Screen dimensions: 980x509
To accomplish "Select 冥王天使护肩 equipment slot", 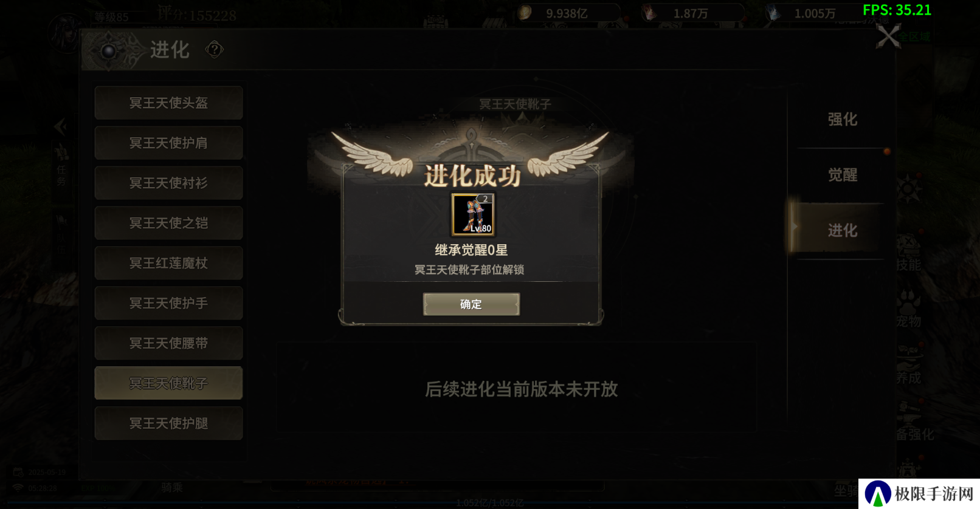I will [x=168, y=143].
